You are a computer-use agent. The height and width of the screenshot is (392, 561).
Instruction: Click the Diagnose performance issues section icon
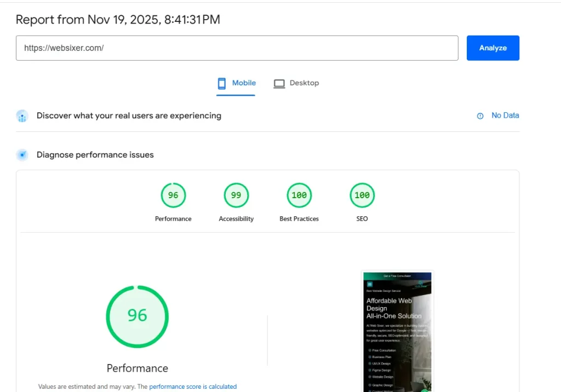22,154
